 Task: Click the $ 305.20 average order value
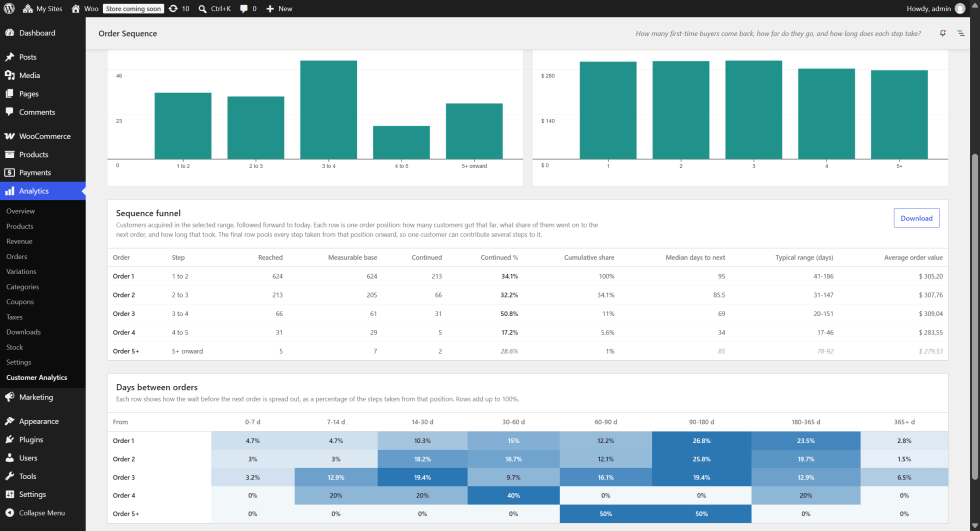tap(931, 276)
